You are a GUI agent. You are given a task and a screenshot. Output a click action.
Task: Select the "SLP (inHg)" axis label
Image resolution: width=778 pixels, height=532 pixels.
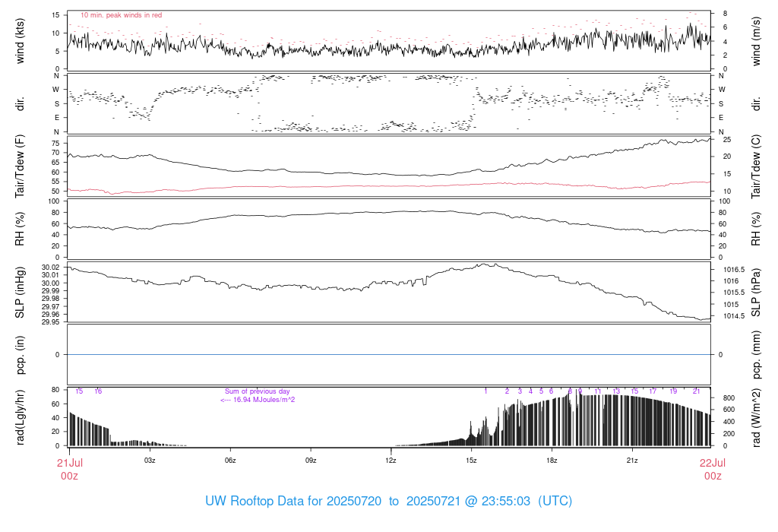coord(21,293)
